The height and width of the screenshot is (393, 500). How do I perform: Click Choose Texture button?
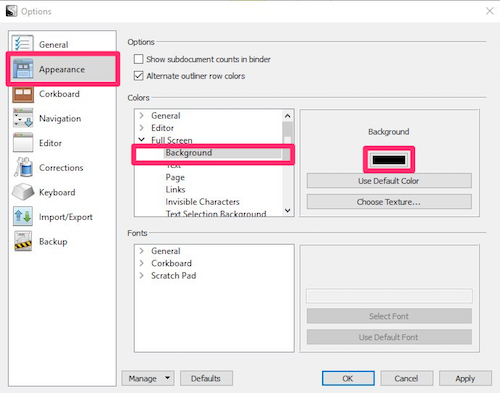point(389,202)
